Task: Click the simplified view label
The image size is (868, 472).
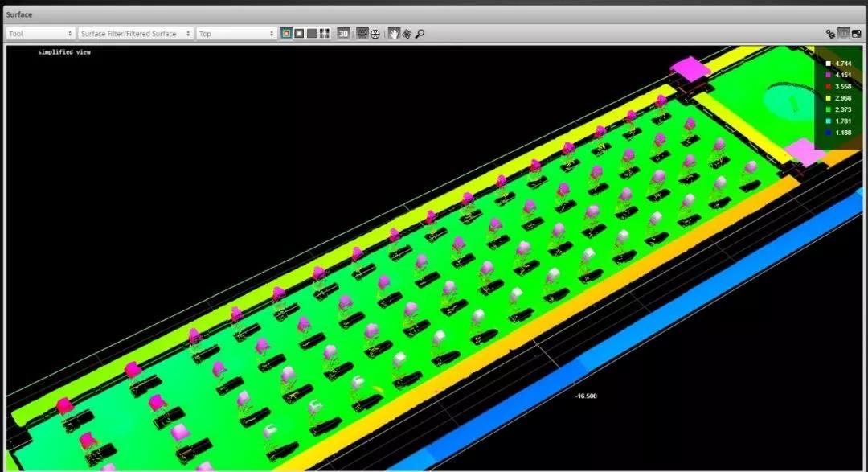Action: click(x=64, y=52)
